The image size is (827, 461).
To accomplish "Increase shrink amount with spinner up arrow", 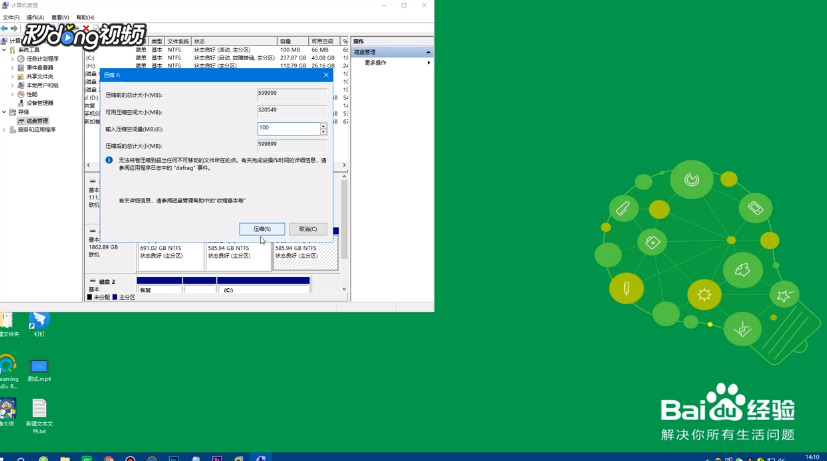I will coord(323,126).
